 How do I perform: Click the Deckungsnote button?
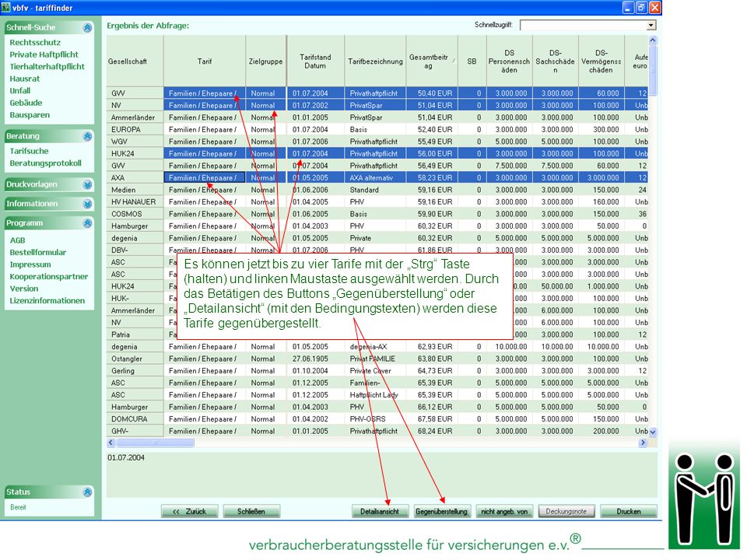(566, 512)
